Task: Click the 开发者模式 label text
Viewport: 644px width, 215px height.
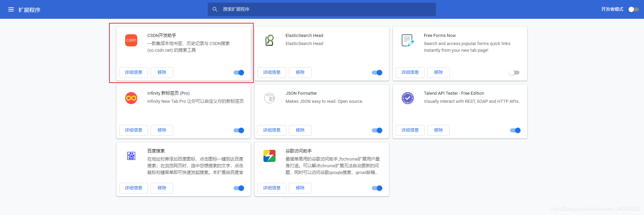Action: pyautogui.click(x=612, y=9)
